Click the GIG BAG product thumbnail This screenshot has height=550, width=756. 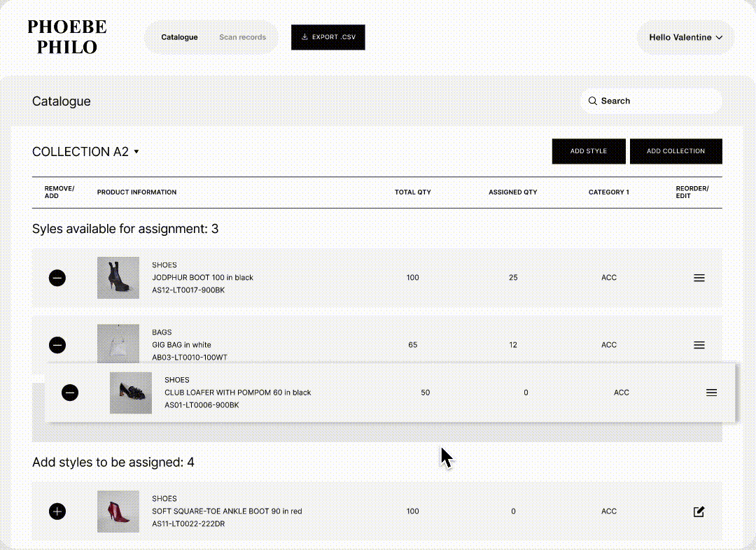pyautogui.click(x=118, y=344)
